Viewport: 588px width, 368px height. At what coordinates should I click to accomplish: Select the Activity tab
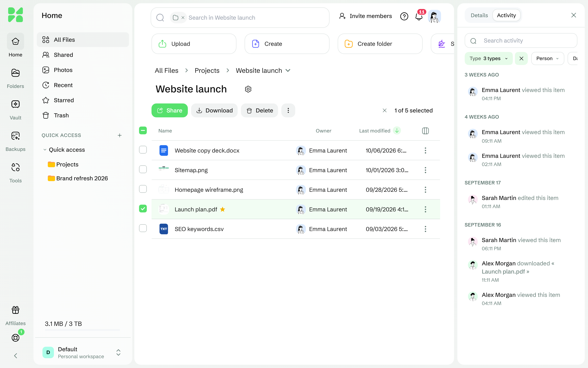coord(506,15)
